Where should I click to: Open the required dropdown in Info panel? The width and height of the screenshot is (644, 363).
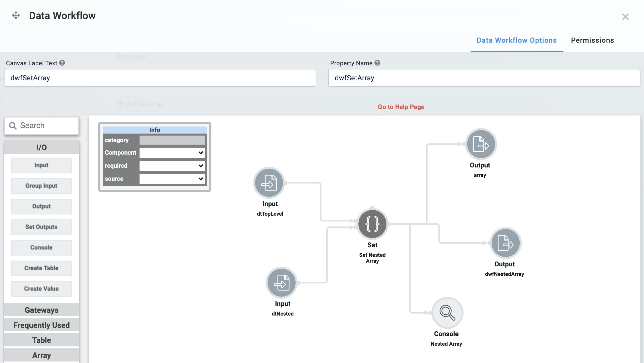click(x=172, y=166)
